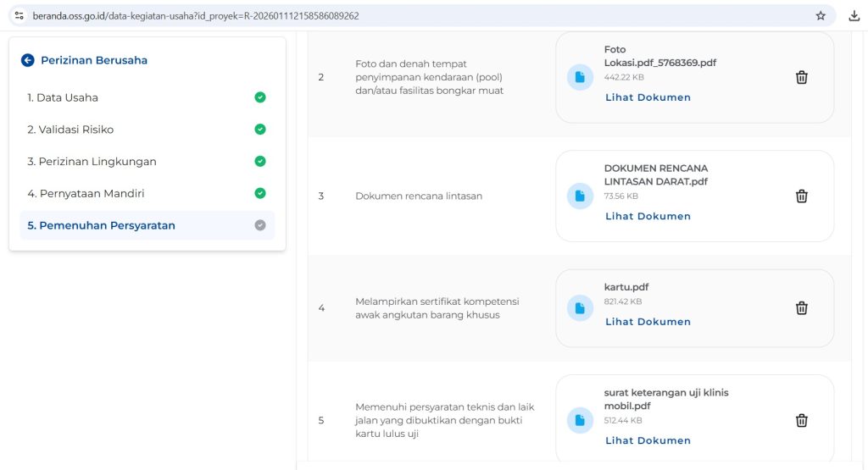This screenshot has height=470, width=868.
Task: Remove the kartu.pdf file using trash icon
Action: (x=801, y=308)
